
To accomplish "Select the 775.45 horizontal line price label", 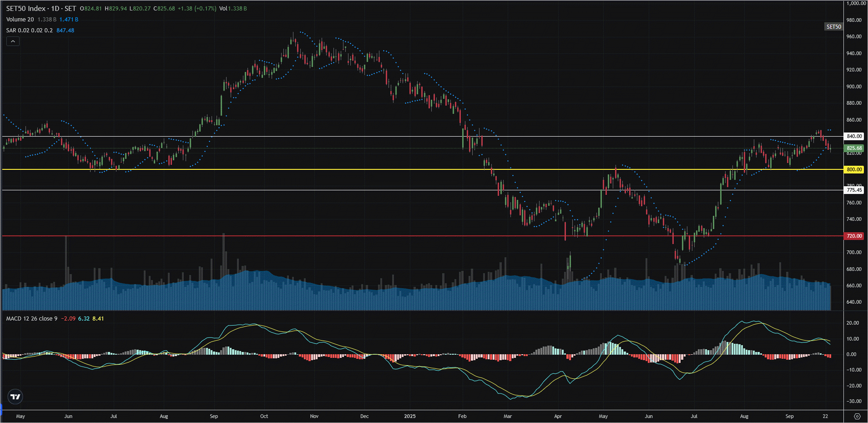I will (854, 190).
